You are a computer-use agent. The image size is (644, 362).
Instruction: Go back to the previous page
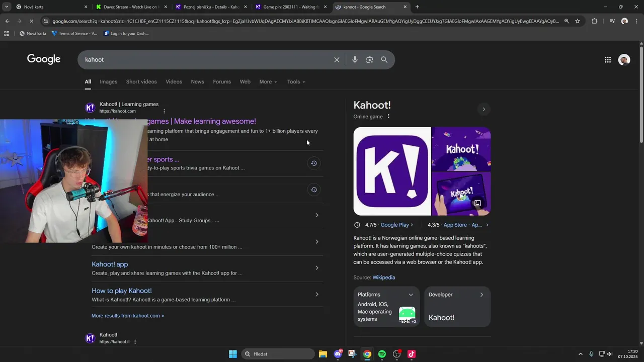[x=7, y=21]
